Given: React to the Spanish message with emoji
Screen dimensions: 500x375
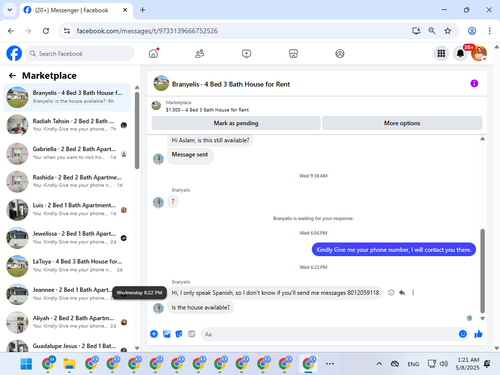Looking at the screenshot, I should pyautogui.click(x=391, y=293).
